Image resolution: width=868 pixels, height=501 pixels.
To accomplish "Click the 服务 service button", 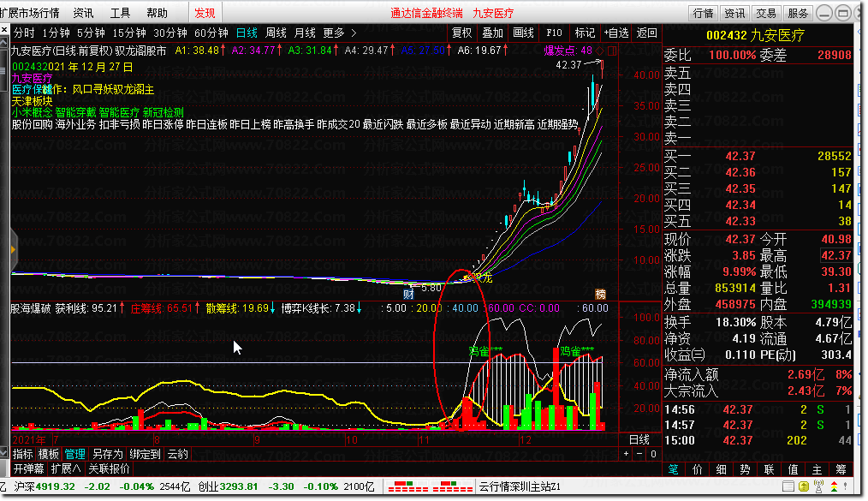I will click(x=798, y=13).
